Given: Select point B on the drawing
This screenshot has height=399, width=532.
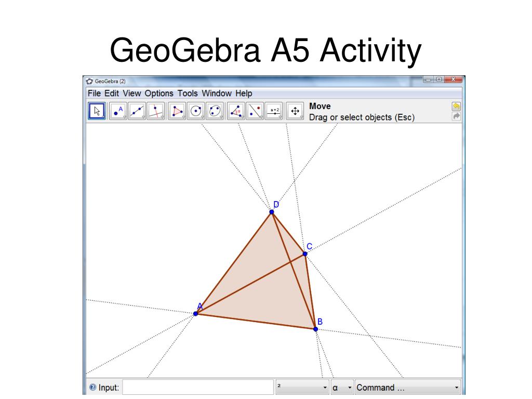Looking at the screenshot, I should pyautogui.click(x=315, y=329).
